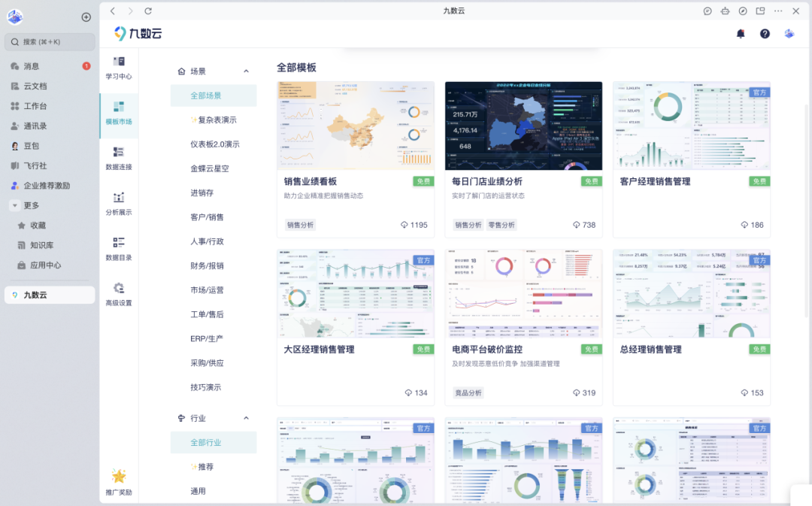Open the chat bubble icon in title bar

(x=707, y=11)
